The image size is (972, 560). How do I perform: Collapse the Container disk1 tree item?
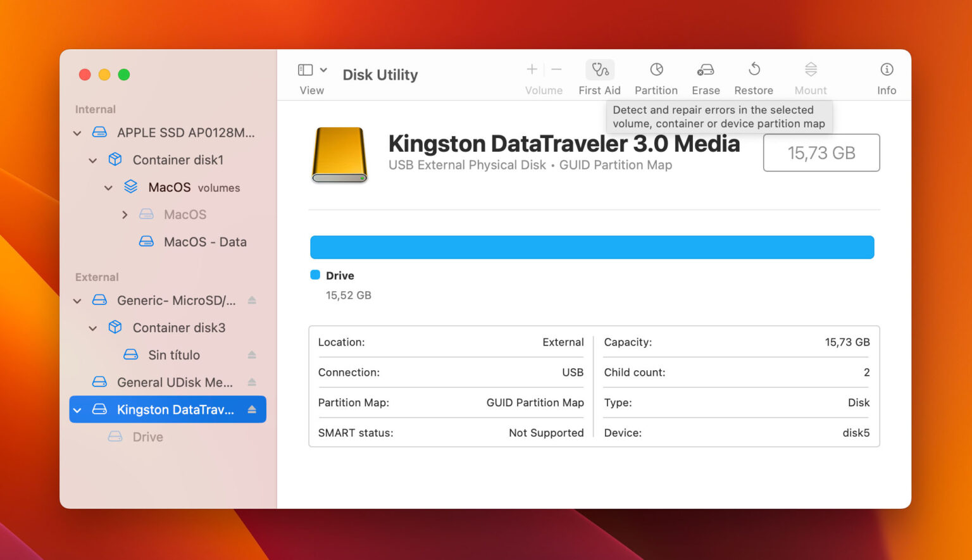pos(92,159)
